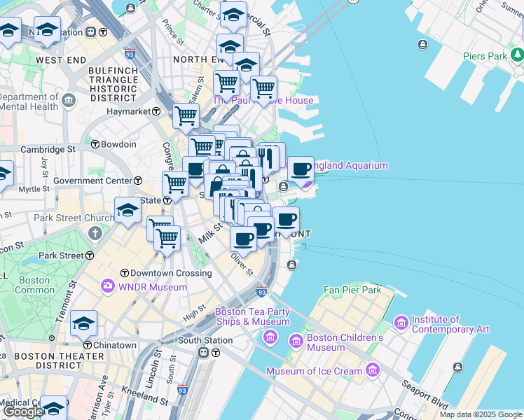The height and width of the screenshot is (420, 524).
Task: Click the Government Center T station icon
Action: (x=138, y=181)
